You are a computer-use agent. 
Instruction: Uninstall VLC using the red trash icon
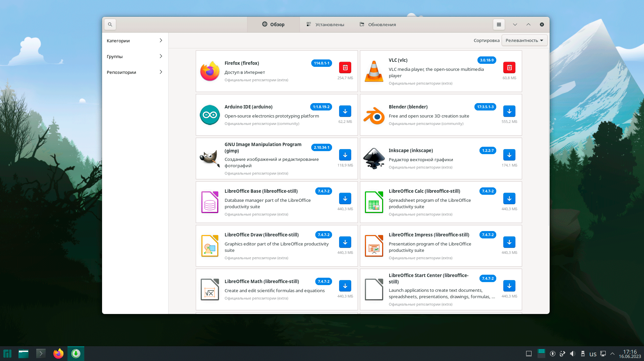pyautogui.click(x=509, y=67)
